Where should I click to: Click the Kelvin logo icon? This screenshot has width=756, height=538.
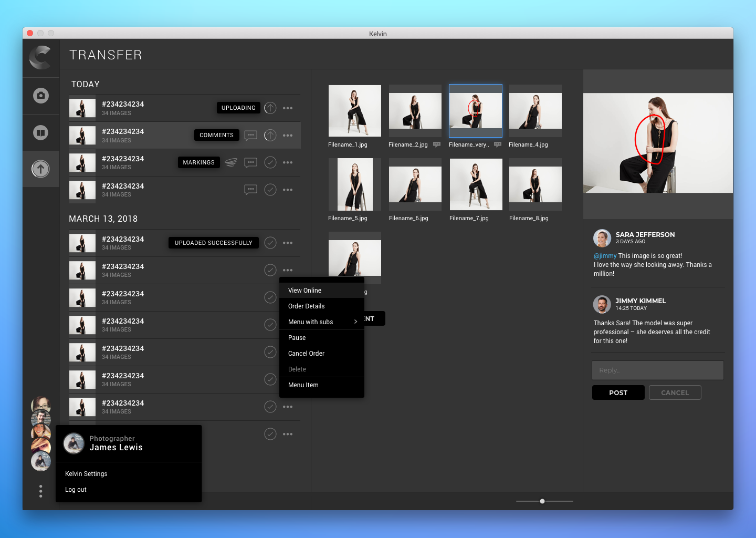tap(40, 58)
